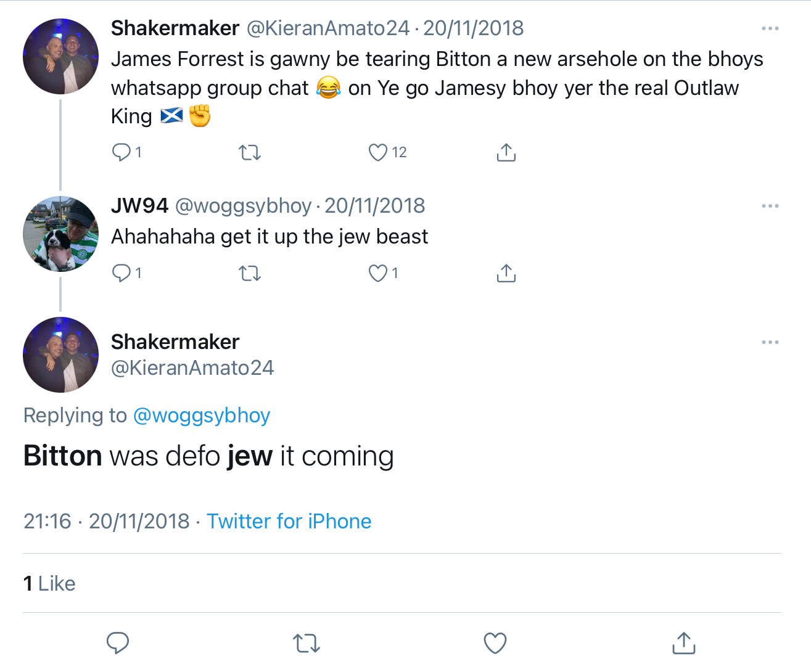Tap Shakermaker's avatar on the top tweet
Image resolution: width=811 pixels, height=672 pixels.
pos(60,57)
